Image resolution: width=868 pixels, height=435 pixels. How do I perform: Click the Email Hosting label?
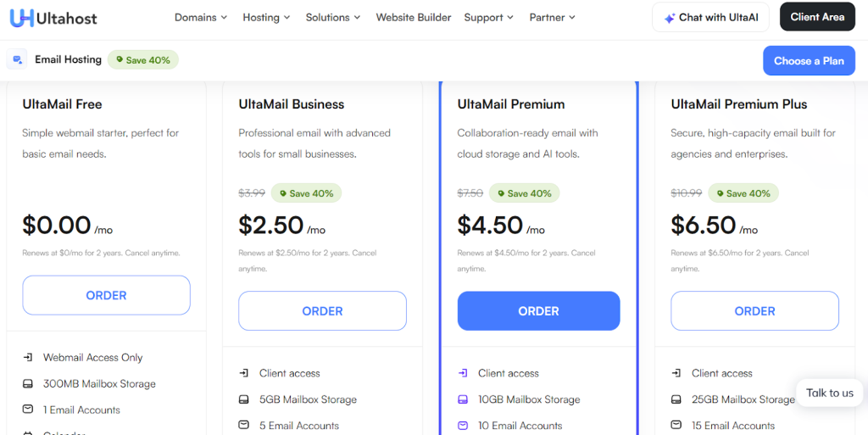pyautogui.click(x=68, y=59)
